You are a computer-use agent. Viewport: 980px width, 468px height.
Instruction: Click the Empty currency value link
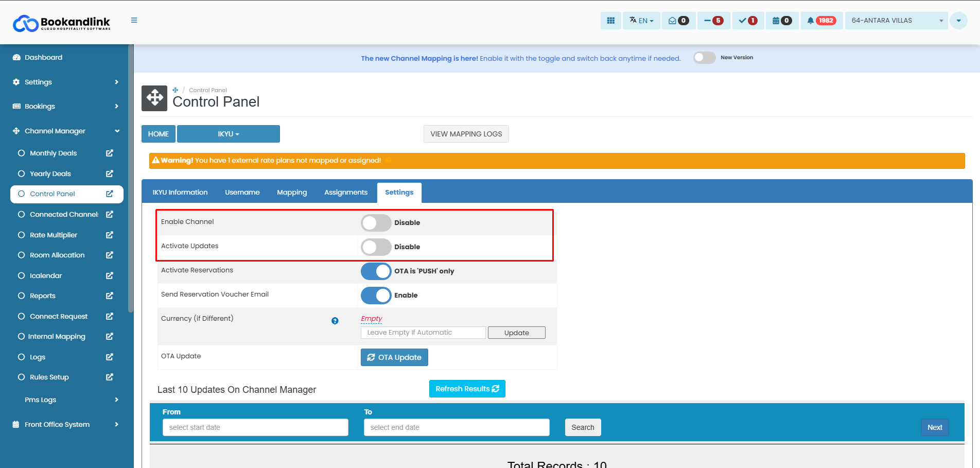tap(372, 319)
